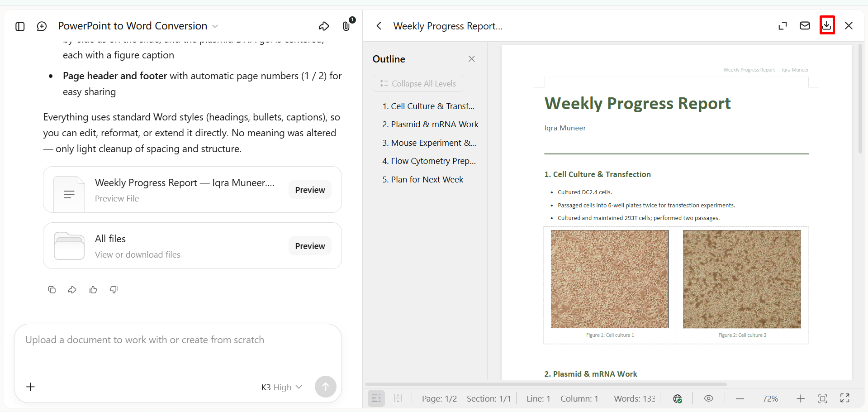
Task: Jump to 1. Cell Culture & Transfection outline item
Action: click(x=428, y=106)
